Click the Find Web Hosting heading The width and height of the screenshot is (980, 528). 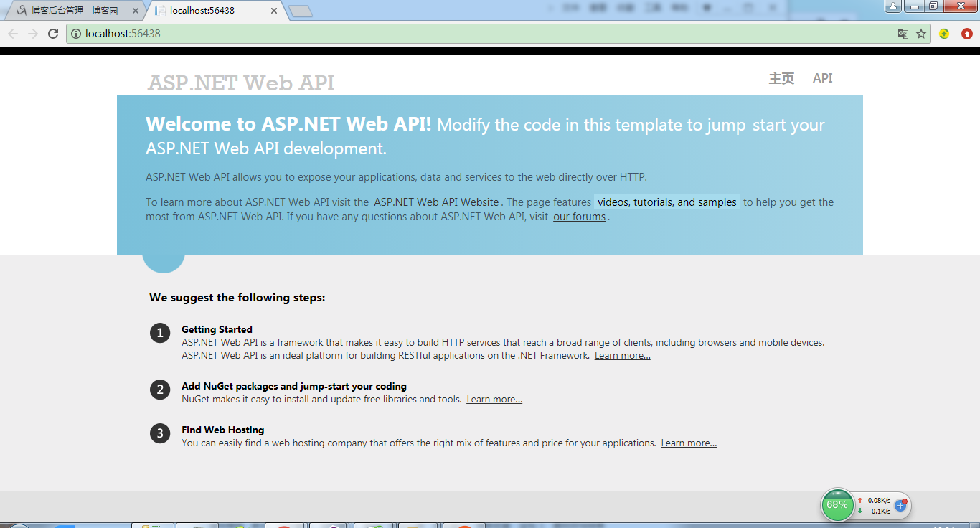[222, 430]
